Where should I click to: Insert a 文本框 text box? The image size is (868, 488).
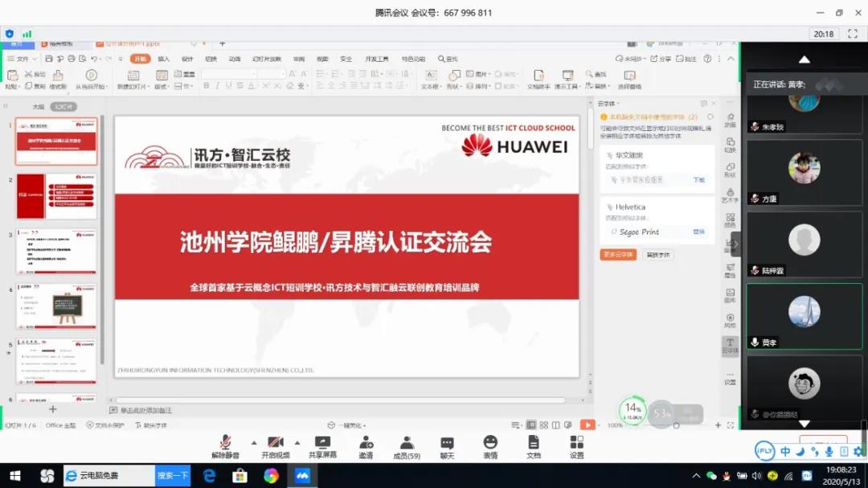coord(431,79)
